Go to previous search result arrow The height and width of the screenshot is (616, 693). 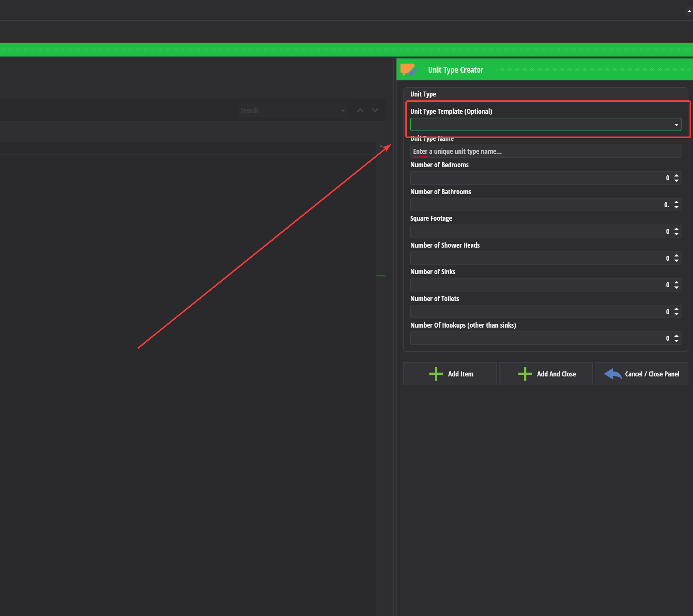[x=360, y=110]
